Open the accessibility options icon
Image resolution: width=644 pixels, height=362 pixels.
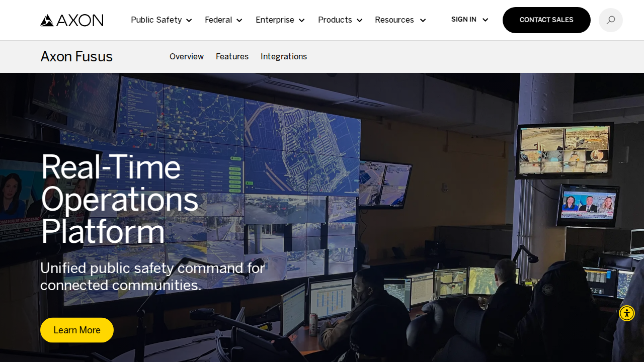pos(627,313)
